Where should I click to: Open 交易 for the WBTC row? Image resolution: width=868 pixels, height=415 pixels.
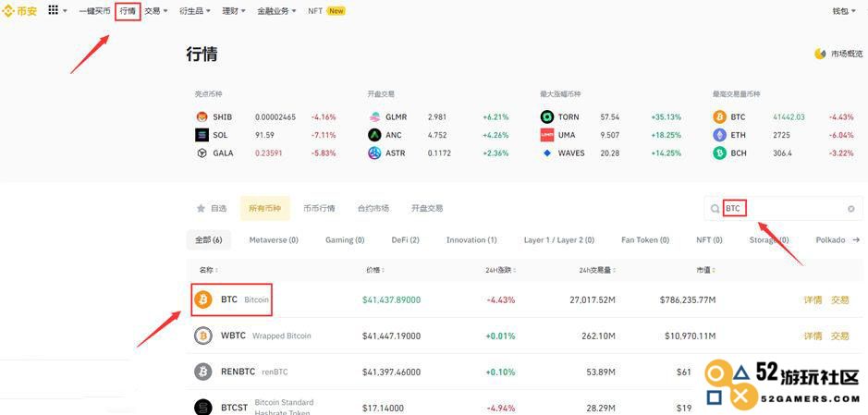(x=839, y=336)
